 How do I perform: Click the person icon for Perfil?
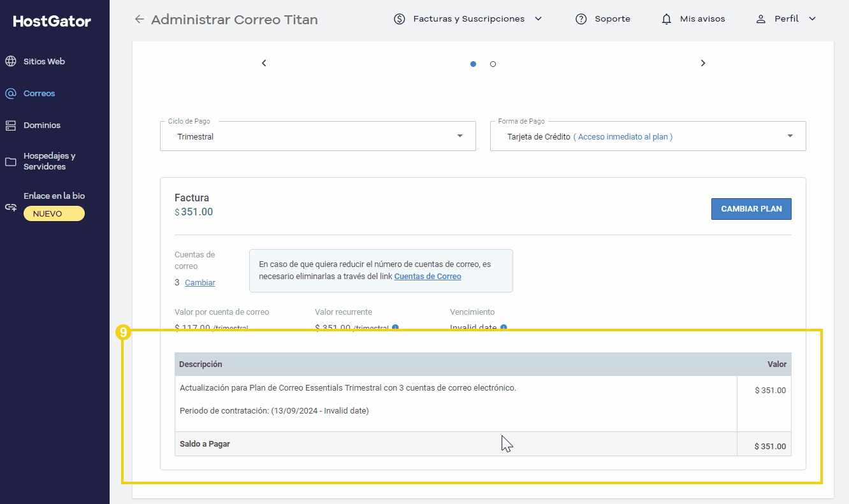[760, 19]
